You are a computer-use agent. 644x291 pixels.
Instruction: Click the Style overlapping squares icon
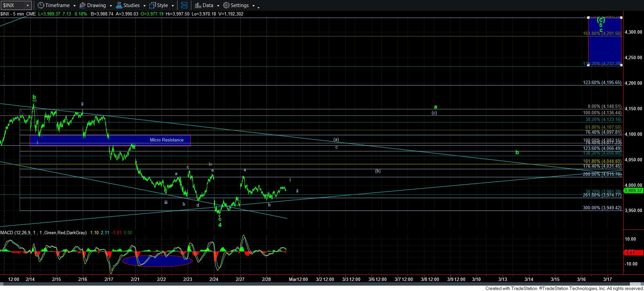point(152,5)
